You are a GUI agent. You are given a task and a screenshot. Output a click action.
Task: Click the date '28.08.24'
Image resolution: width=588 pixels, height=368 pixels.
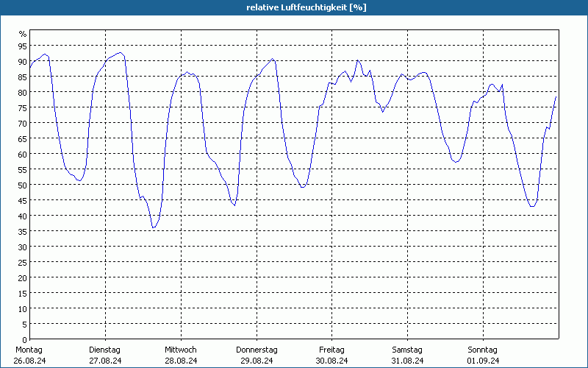(x=181, y=361)
